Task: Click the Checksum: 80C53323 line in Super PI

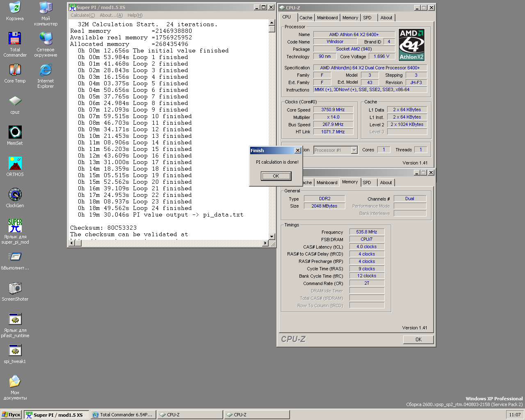Action: coord(103,228)
